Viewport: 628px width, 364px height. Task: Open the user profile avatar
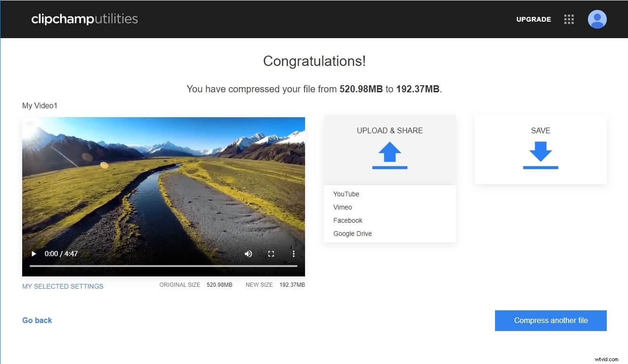point(597,19)
